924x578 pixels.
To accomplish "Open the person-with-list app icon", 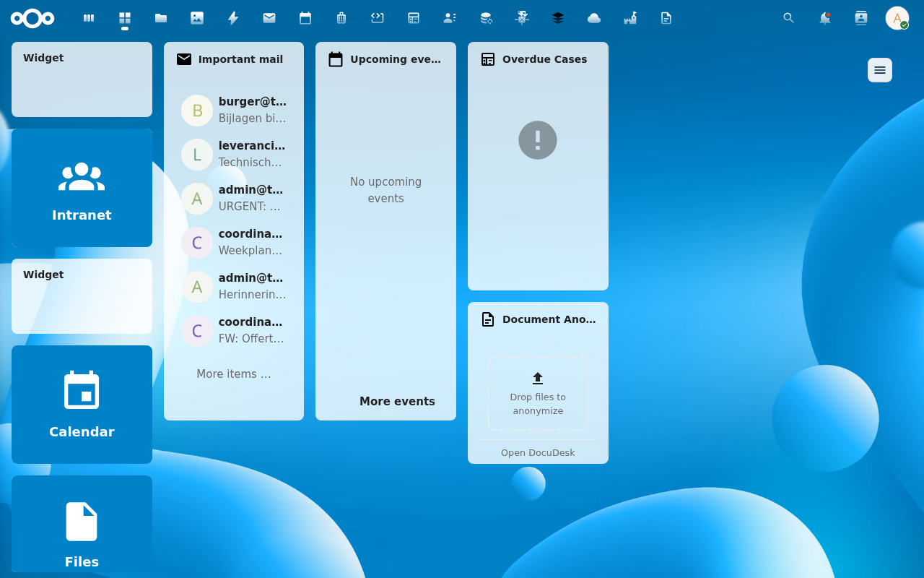I will point(450,18).
